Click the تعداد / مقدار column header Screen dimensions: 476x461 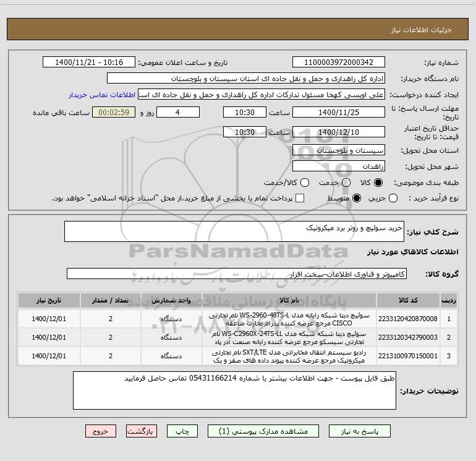pos(111,301)
